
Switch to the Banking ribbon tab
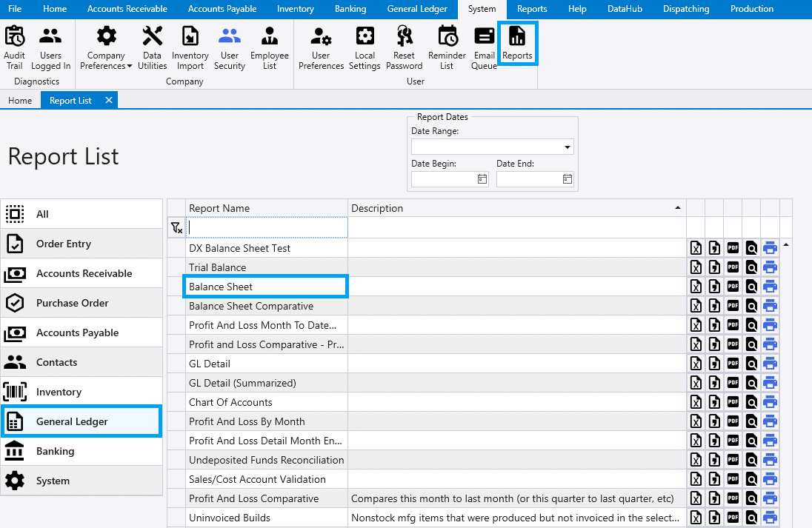350,9
